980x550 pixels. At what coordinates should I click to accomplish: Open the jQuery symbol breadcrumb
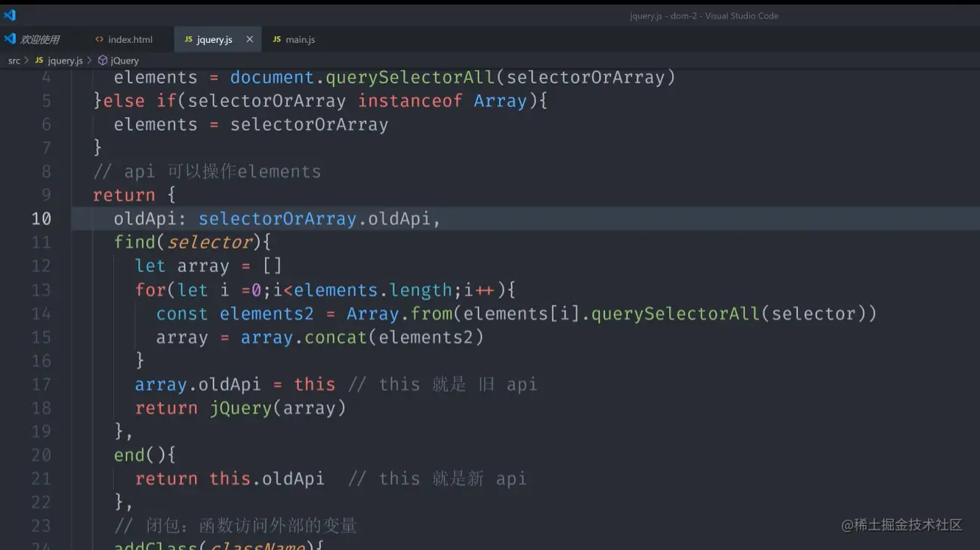119,60
